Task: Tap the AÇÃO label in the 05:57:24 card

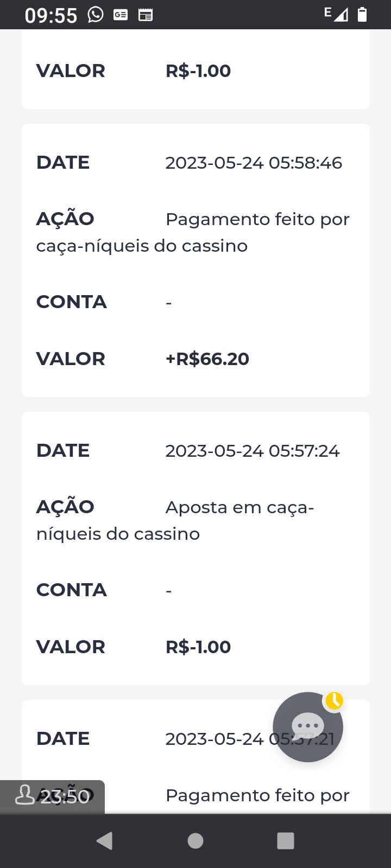Action: pyautogui.click(x=65, y=507)
